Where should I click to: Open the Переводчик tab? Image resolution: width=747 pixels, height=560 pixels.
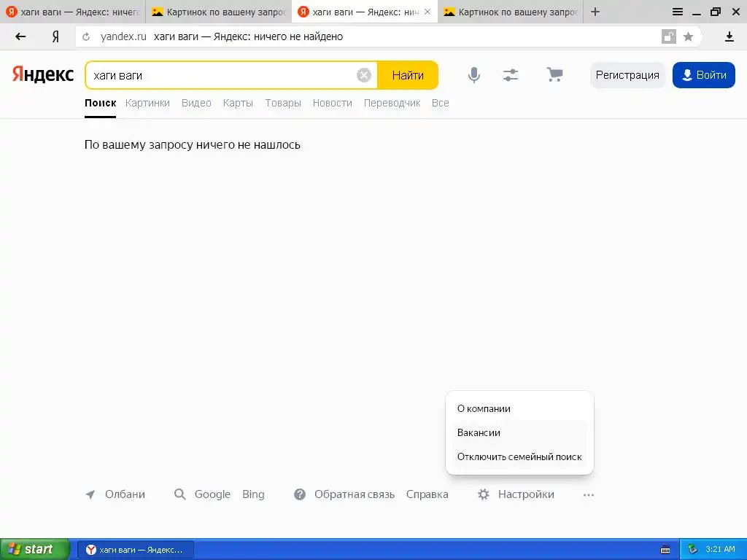[x=392, y=103]
